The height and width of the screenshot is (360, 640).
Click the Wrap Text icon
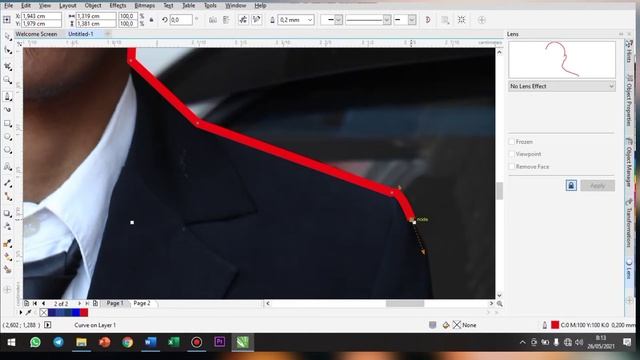pos(445,20)
